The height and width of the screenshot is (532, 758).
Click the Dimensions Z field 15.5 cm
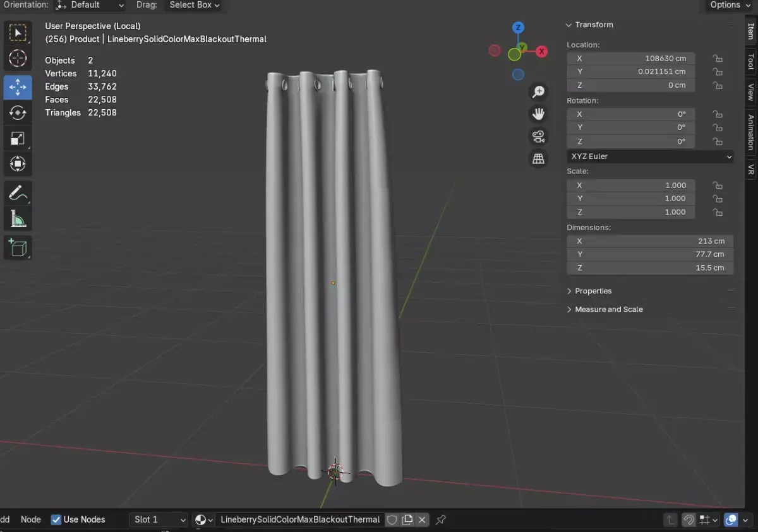click(650, 268)
